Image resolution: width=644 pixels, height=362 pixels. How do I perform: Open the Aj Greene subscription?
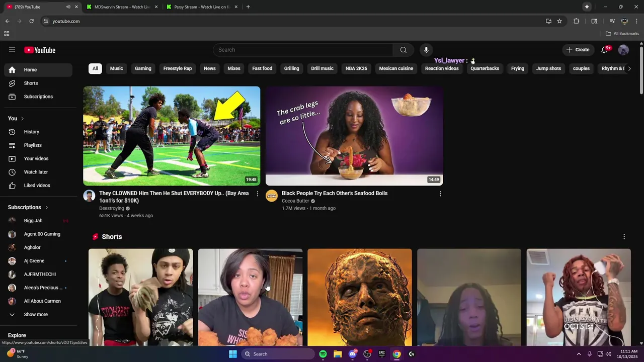click(38, 261)
